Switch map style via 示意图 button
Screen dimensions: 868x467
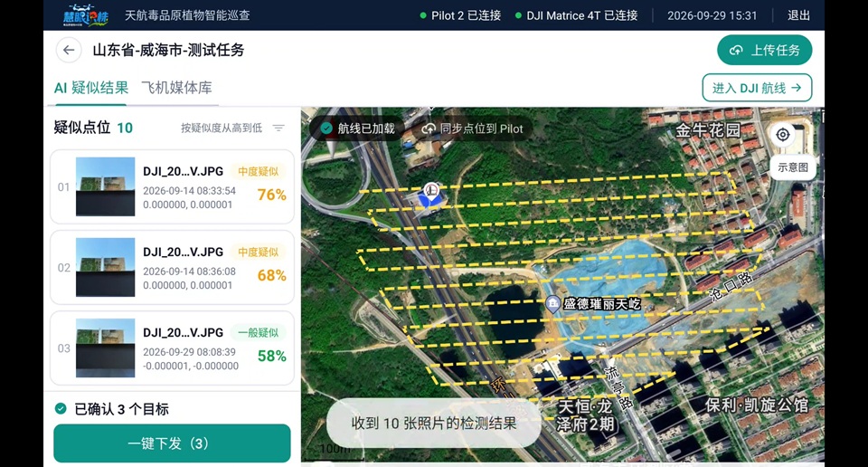(793, 167)
